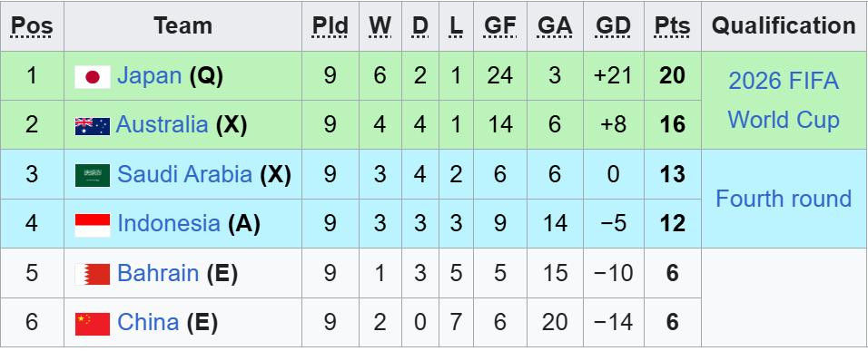868x351 pixels.
Task: Click the GA column header abbreviation
Action: coord(555,26)
